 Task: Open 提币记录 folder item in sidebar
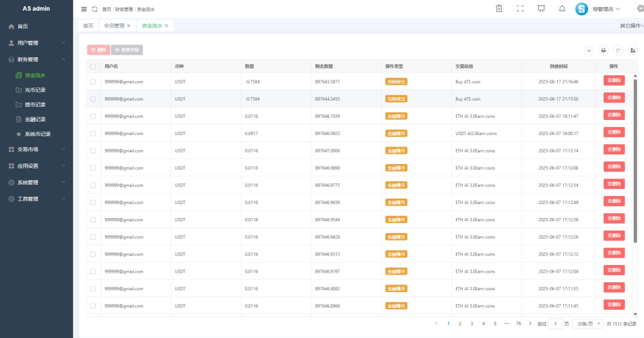35,104
